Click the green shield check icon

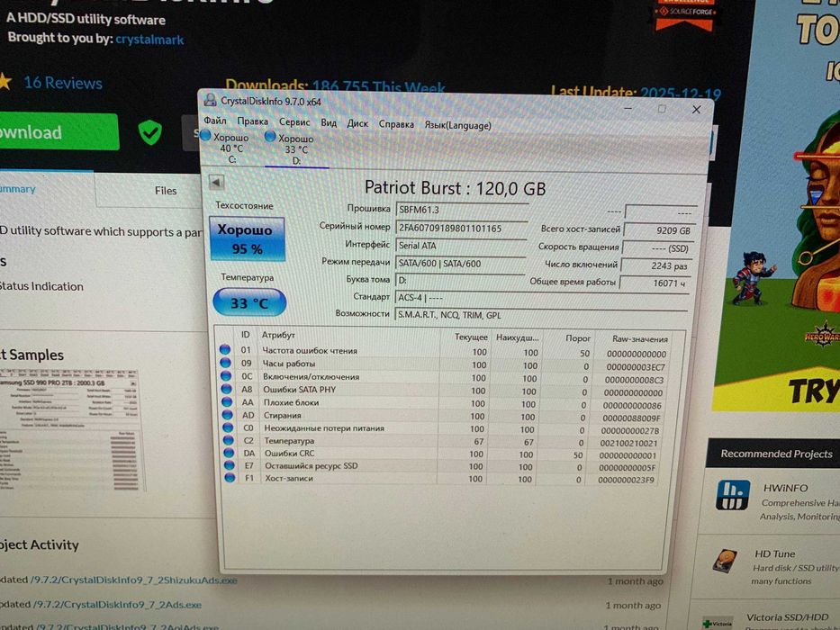(150, 132)
